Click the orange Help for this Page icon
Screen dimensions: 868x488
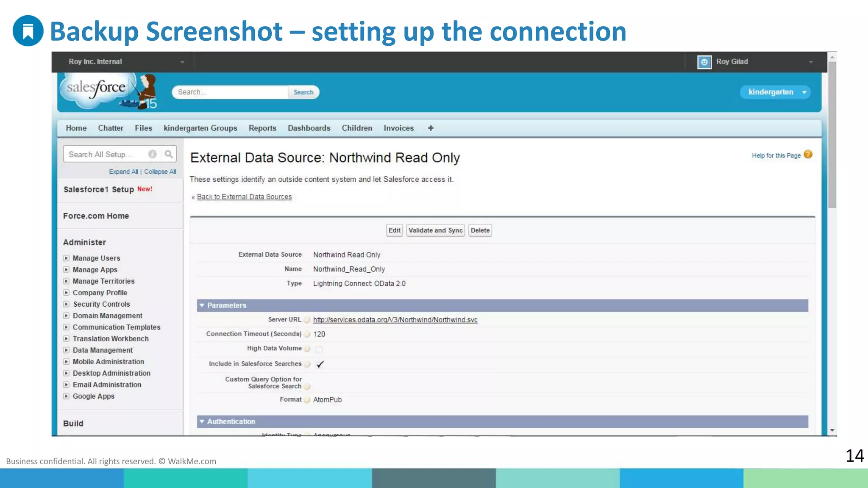(x=808, y=155)
